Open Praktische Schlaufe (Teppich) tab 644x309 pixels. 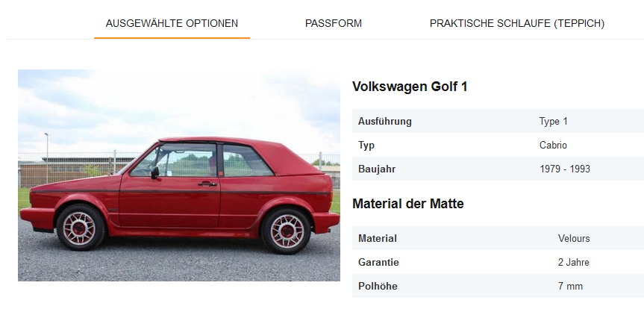click(516, 23)
